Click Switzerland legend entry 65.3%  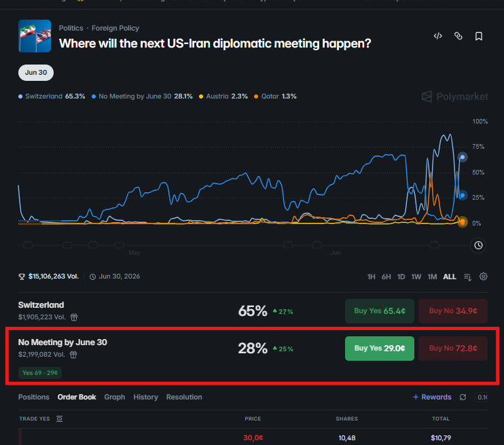(x=52, y=96)
